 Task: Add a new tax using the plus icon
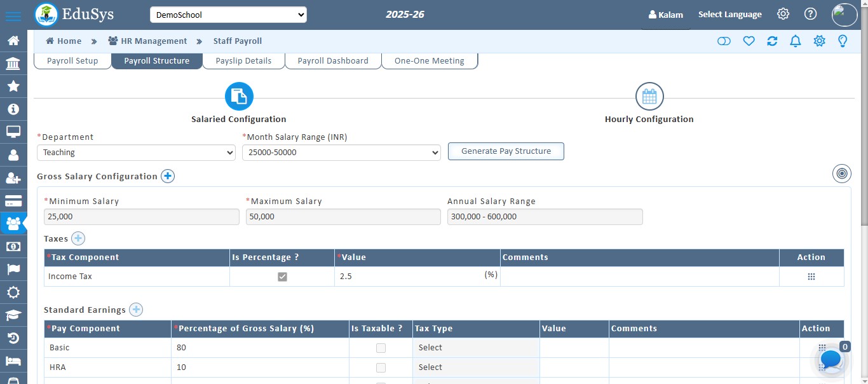(78, 238)
